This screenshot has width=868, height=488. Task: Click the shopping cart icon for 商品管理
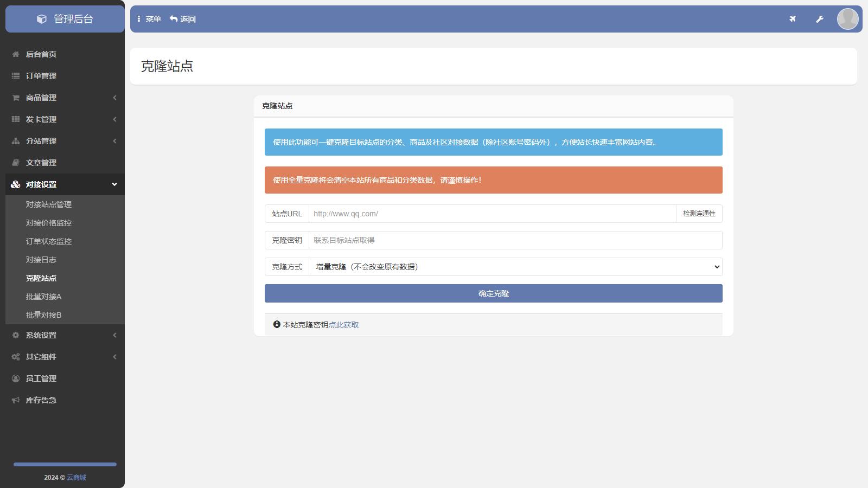click(16, 98)
